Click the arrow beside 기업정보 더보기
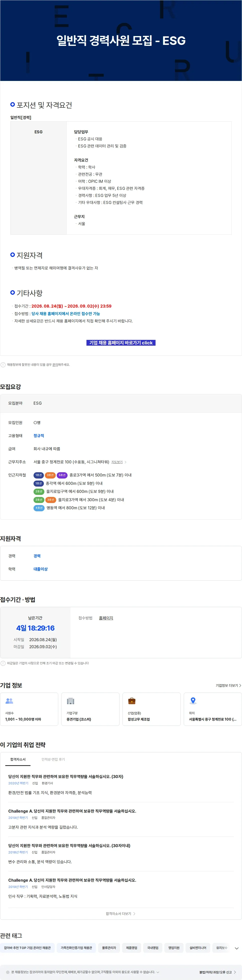Viewport: 242px width, 980px height. click(240, 685)
